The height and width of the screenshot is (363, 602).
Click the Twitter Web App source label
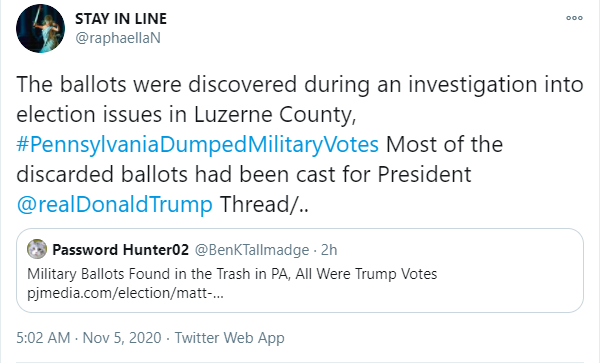pos(230,338)
